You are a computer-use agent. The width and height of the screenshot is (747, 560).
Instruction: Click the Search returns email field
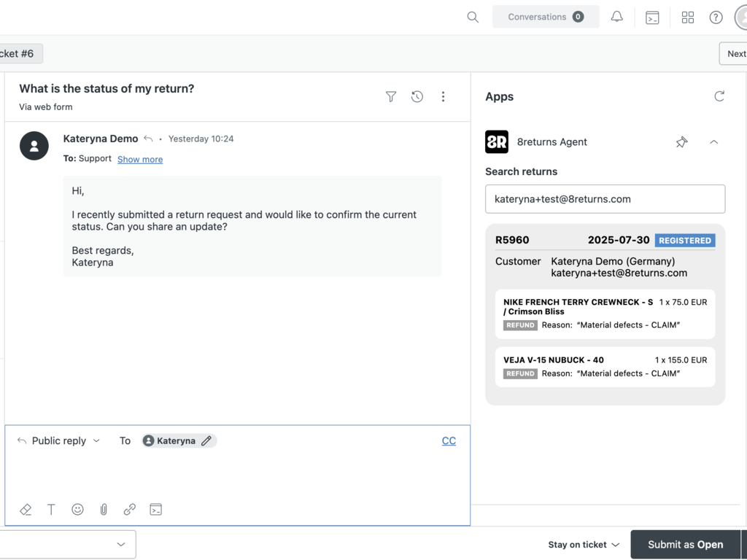[605, 199]
